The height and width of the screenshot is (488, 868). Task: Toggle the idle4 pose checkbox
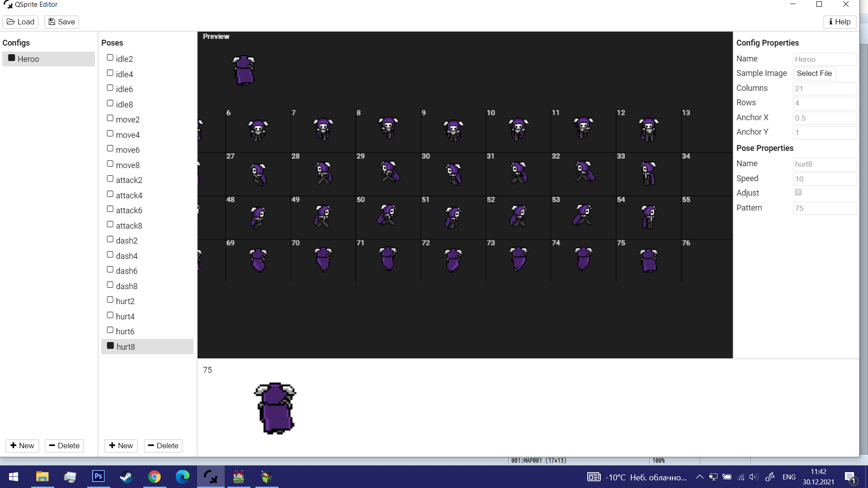[x=110, y=73]
